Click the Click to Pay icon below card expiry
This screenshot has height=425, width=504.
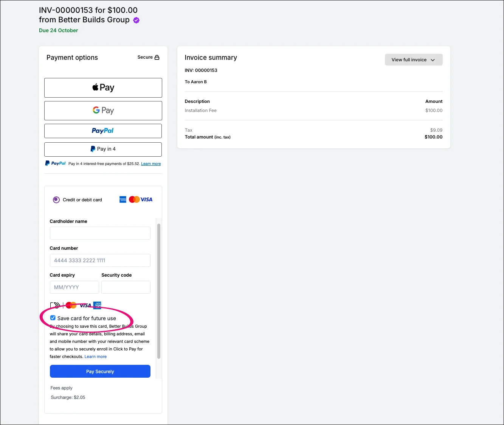pyautogui.click(x=55, y=305)
